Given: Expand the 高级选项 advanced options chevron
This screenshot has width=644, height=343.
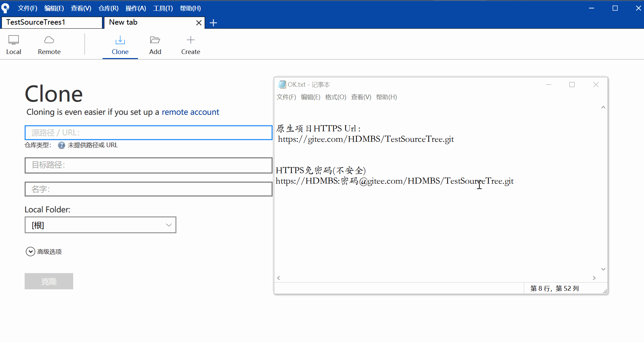Looking at the screenshot, I should click(x=30, y=252).
